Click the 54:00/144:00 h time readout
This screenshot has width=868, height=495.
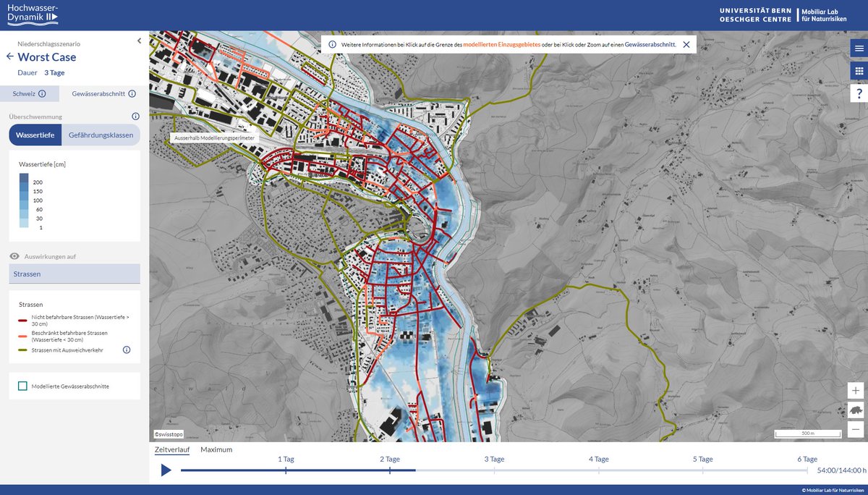[841, 470]
